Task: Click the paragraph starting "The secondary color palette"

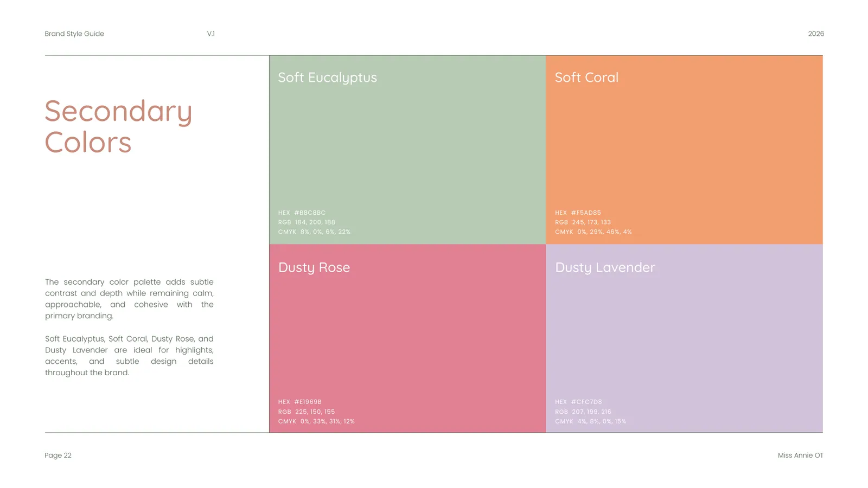Action: coord(129,299)
